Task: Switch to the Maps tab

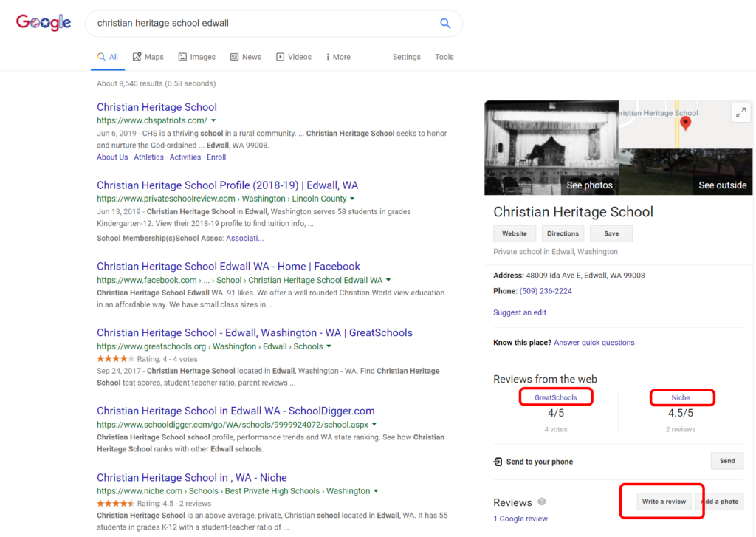Action: click(x=148, y=57)
